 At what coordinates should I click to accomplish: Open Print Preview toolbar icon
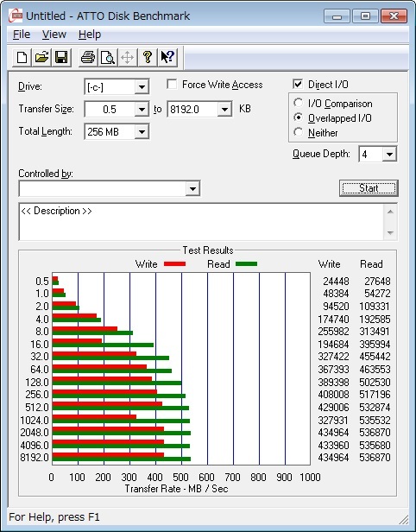(x=108, y=57)
